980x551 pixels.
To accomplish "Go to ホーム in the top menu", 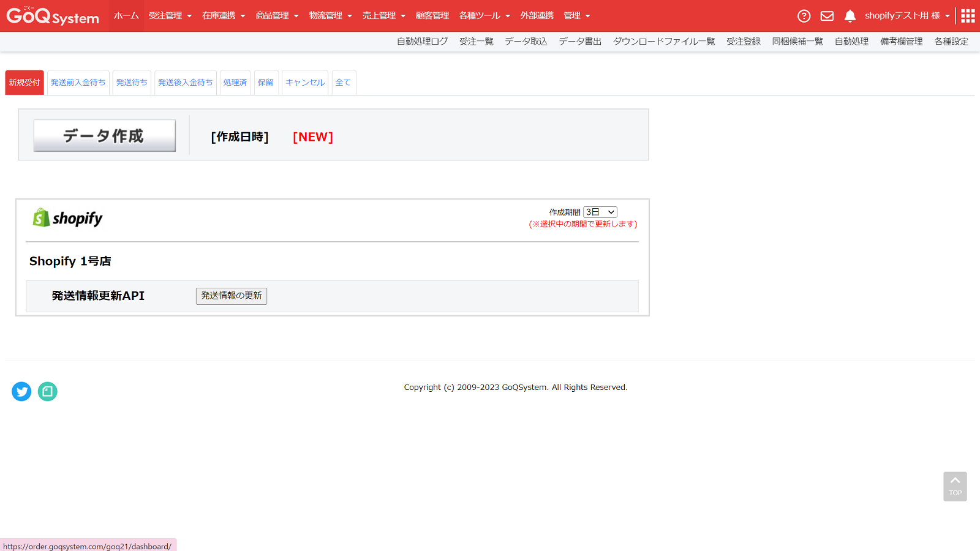I will point(126,16).
